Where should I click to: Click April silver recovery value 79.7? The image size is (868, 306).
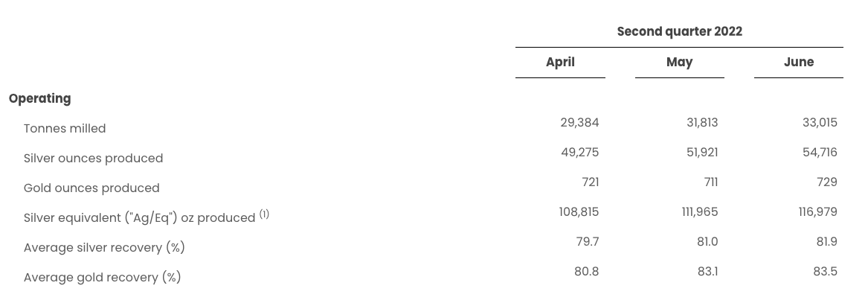(x=588, y=242)
